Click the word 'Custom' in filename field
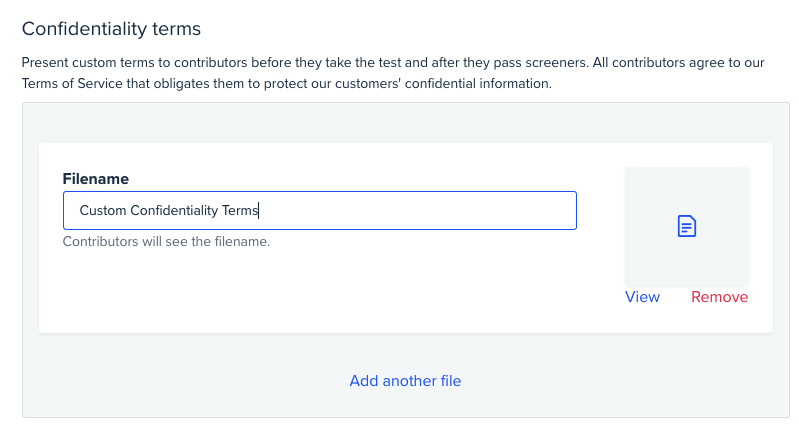 pyautogui.click(x=102, y=210)
